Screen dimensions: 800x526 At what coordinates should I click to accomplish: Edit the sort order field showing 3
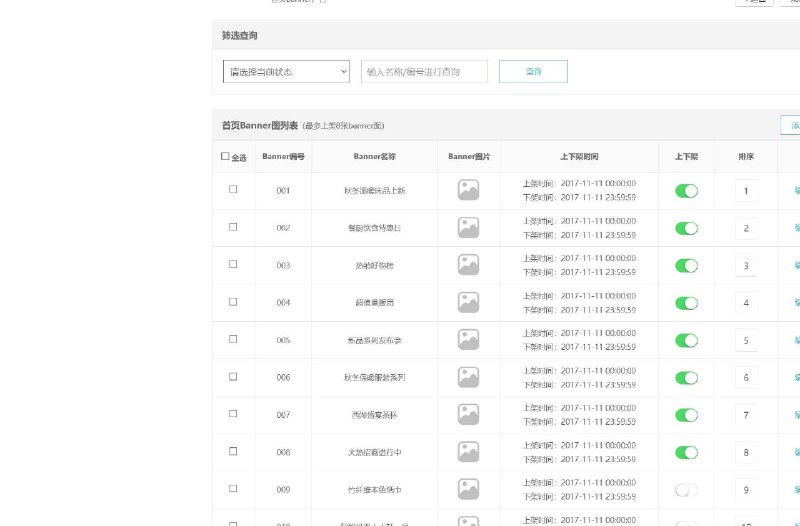tap(746, 266)
